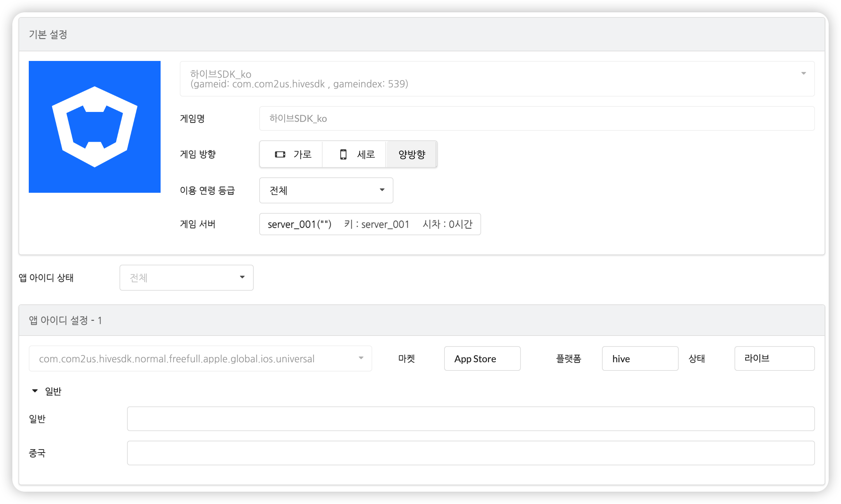Image resolution: width=841 pixels, height=504 pixels.
Task: Click the 중국 text input field
Action: coord(470,453)
